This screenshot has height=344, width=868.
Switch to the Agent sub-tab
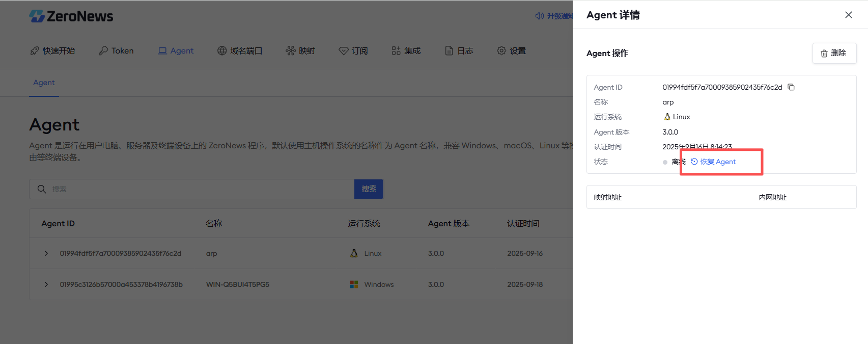(x=44, y=83)
